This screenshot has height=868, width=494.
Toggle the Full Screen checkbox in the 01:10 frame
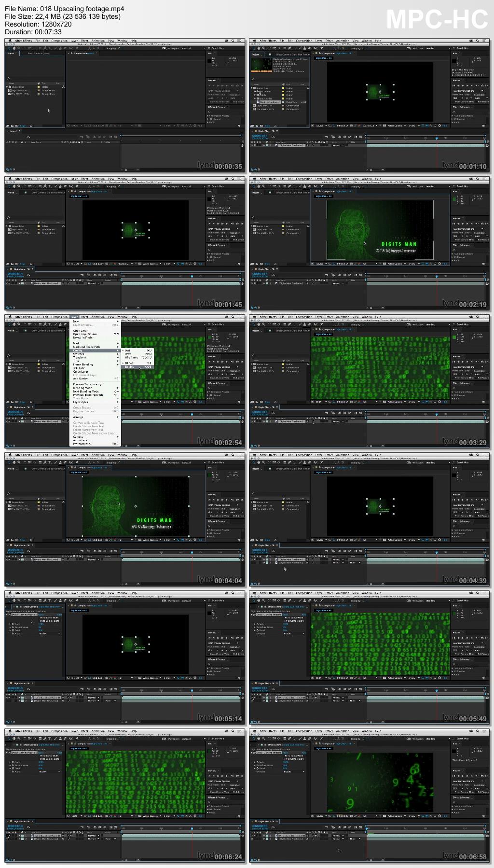(477, 102)
